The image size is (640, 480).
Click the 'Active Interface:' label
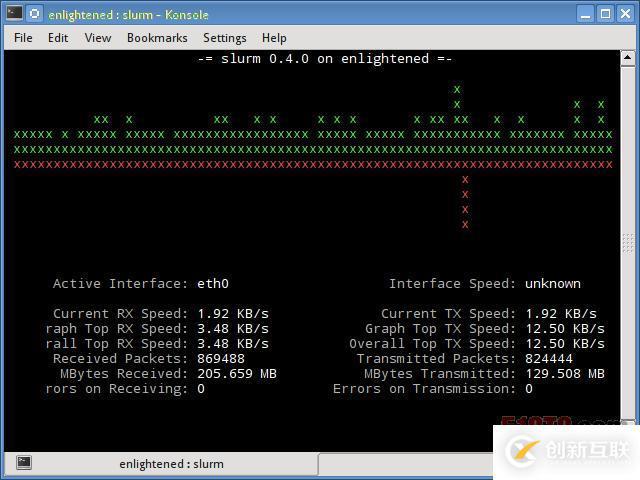coord(120,284)
